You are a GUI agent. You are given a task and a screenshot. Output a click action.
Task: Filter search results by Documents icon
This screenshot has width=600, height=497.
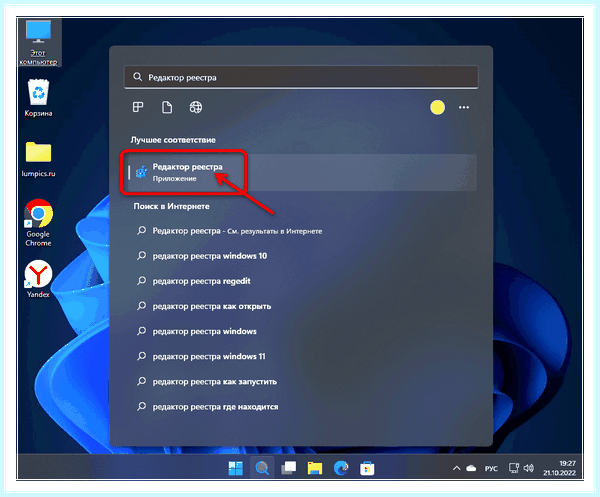(167, 108)
